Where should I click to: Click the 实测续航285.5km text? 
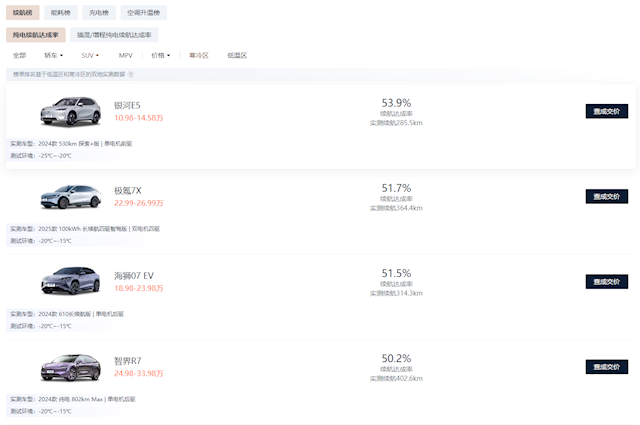coord(396,123)
